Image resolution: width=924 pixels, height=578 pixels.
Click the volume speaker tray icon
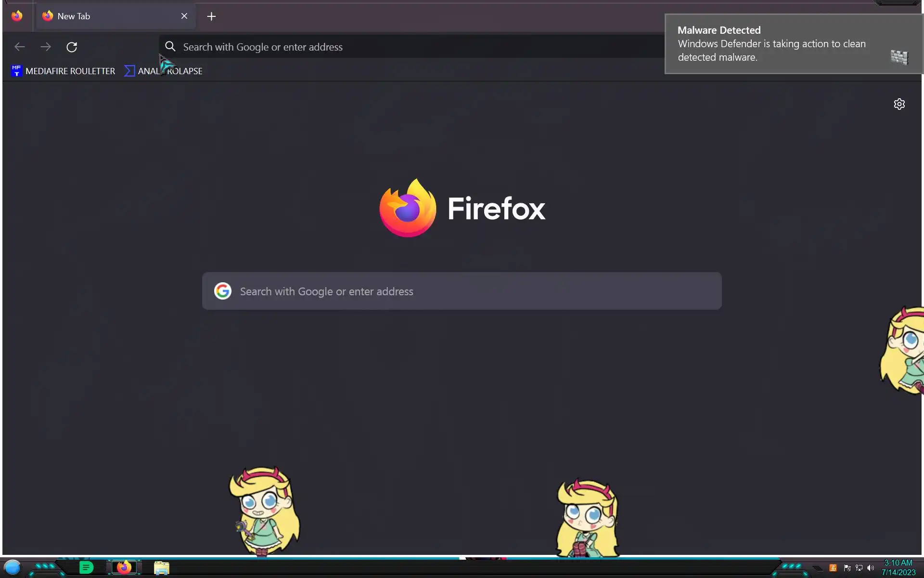871,568
